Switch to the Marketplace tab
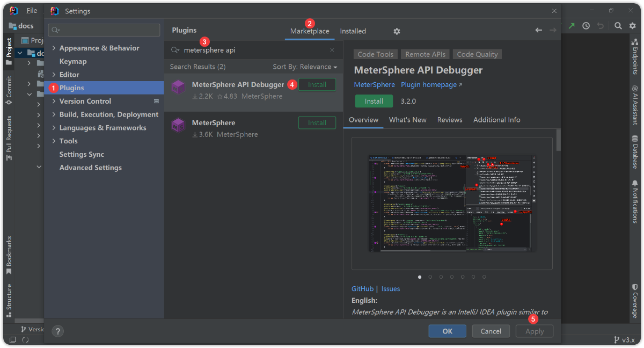 tap(310, 31)
